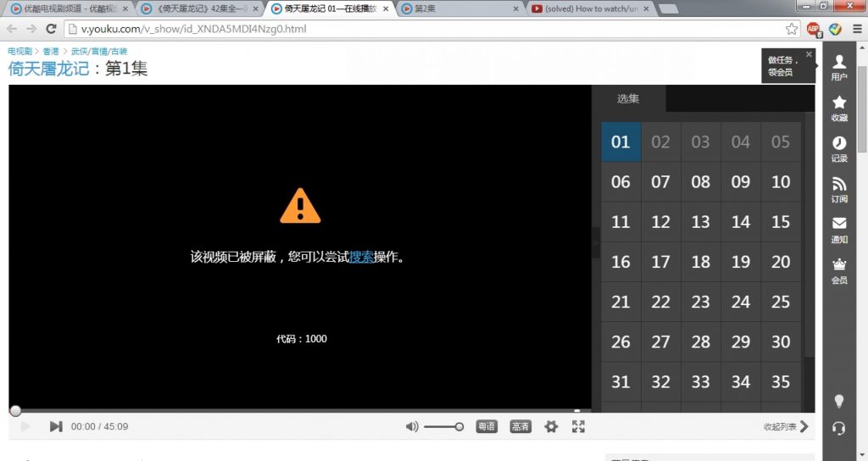Select episode 12 in the list

click(660, 222)
